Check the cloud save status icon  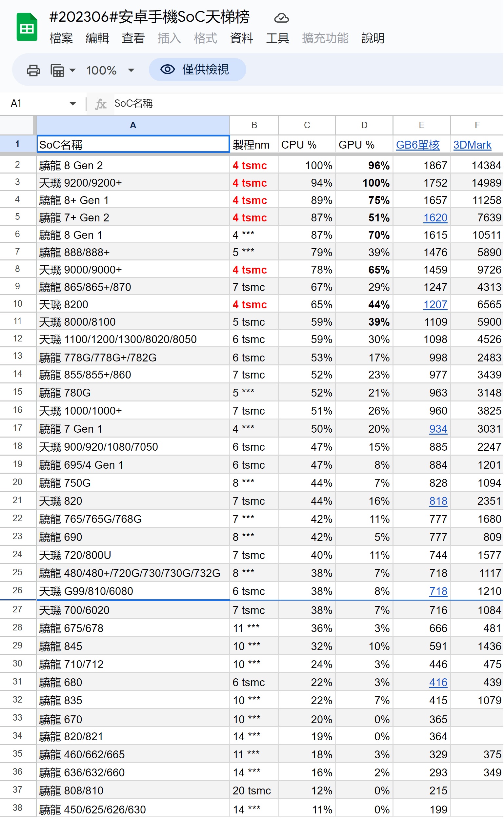pos(281,18)
